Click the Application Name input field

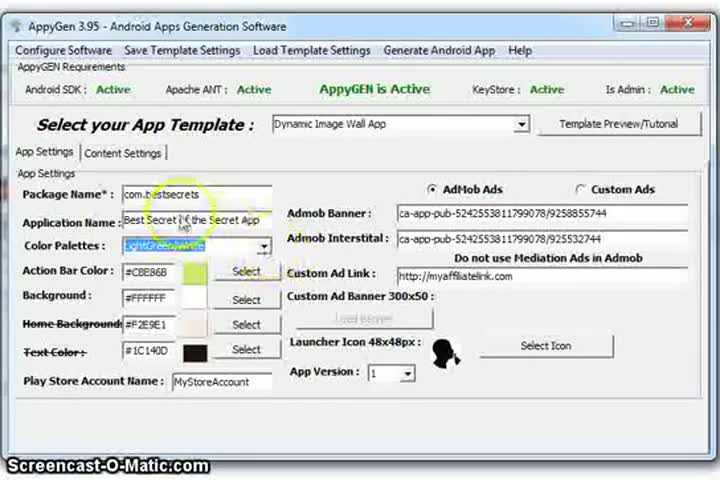[x=197, y=220]
